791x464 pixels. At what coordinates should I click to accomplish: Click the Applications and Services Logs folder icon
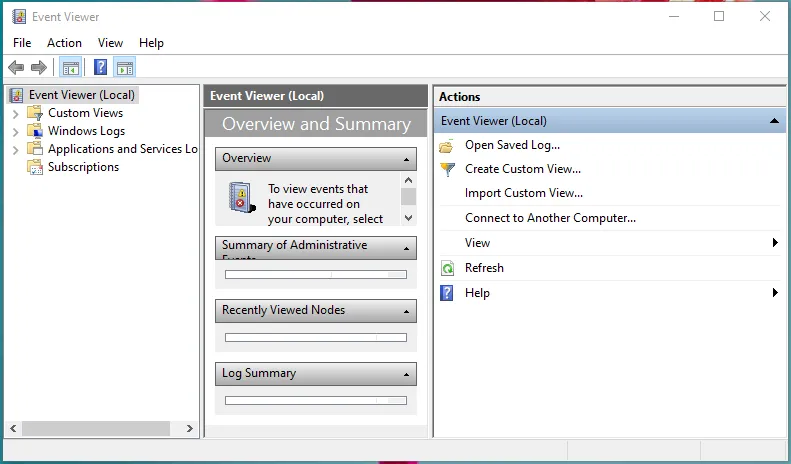[35, 149]
